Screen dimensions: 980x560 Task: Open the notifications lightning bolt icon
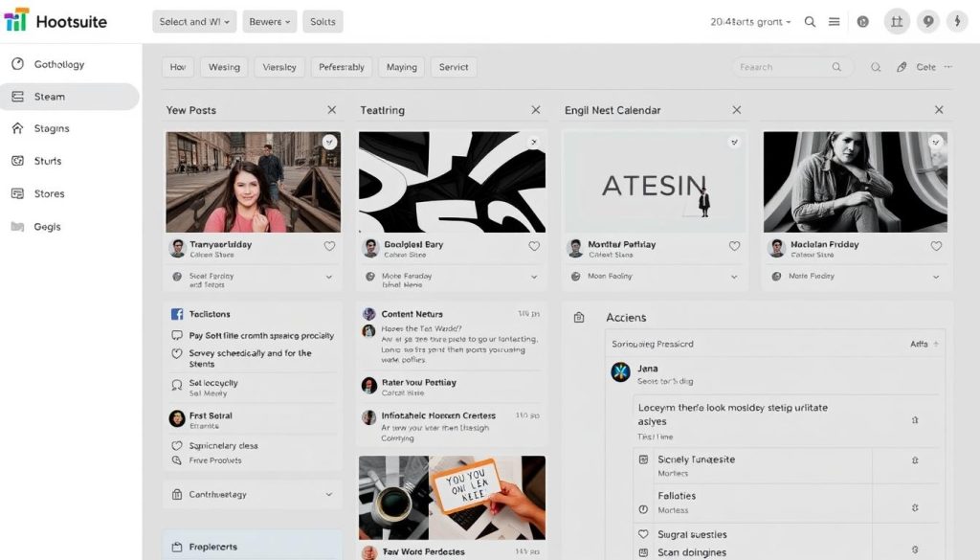[x=959, y=20]
